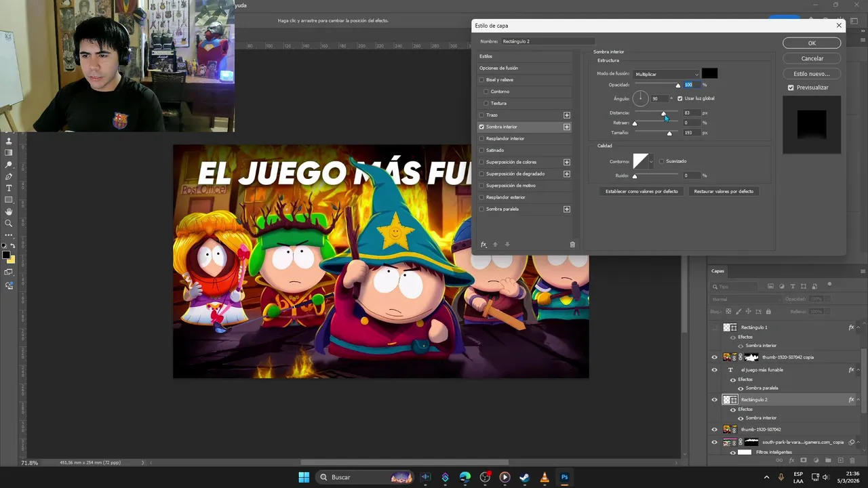Select the Gradient tool

coord(9,153)
